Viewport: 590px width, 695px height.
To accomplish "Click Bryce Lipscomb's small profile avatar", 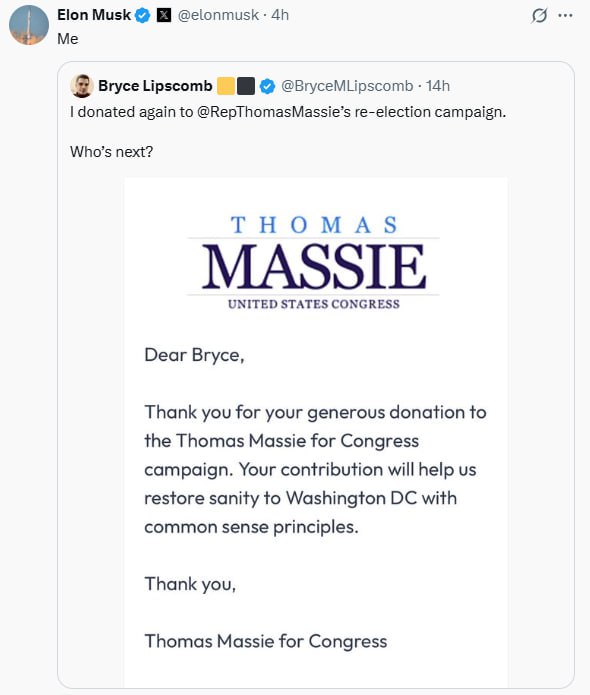I will point(82,86).
